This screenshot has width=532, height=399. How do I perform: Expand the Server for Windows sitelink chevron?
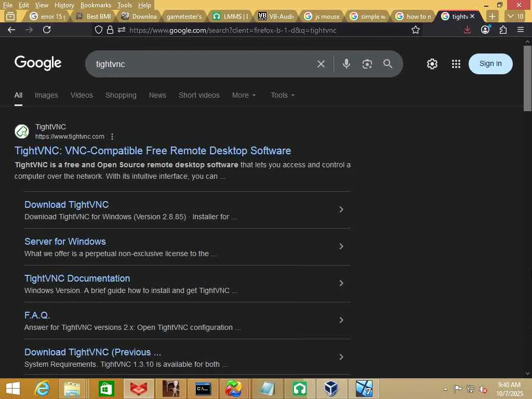[x=341, y=247]
